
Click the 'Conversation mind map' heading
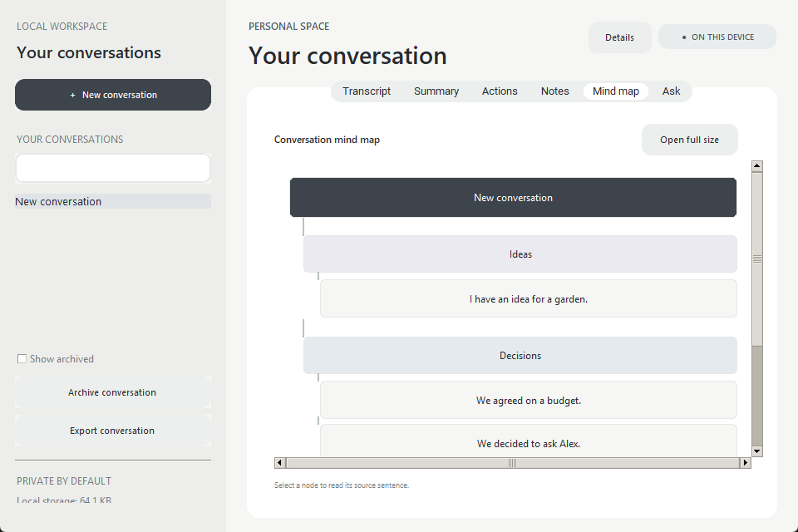327,140
